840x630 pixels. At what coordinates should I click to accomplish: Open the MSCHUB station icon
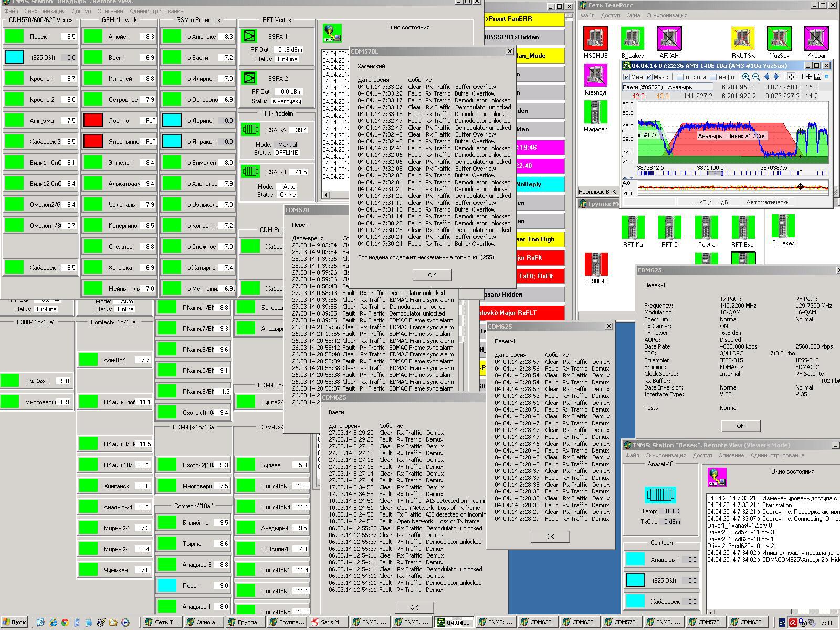pos(595,38)
